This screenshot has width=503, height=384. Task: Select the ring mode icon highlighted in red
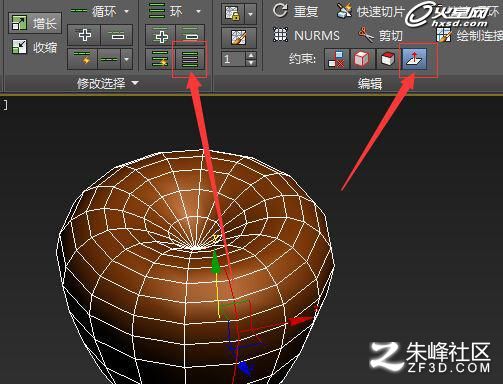click(x=190, y=59)
